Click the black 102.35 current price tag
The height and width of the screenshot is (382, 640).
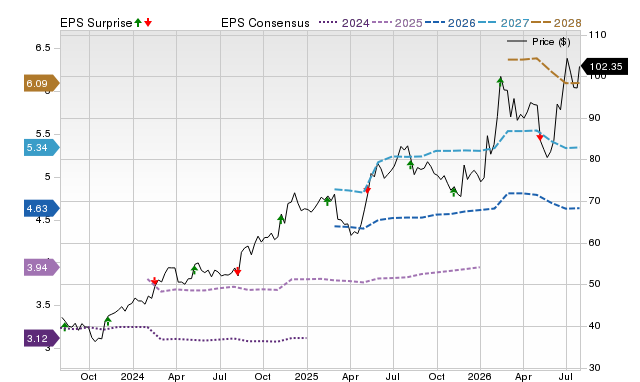604,67
